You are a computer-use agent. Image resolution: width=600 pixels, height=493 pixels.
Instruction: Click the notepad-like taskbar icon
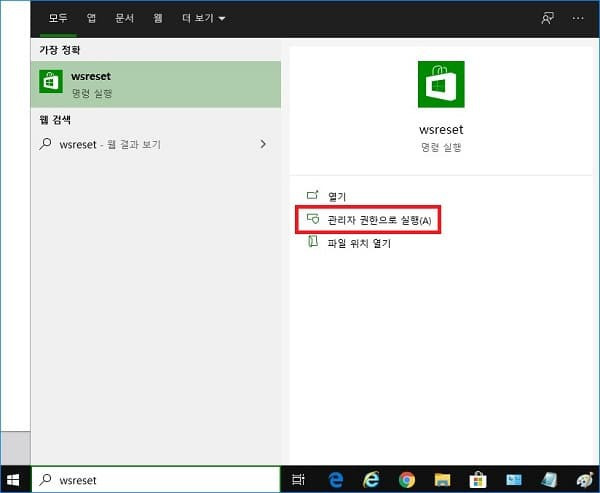tap(549, 480)
